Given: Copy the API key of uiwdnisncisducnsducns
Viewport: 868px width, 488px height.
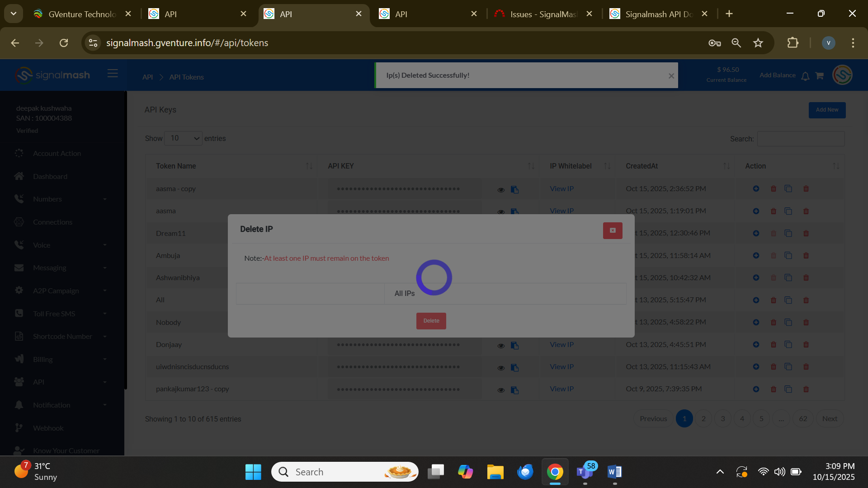Looking at the screenshot, I should [x=514, y=367].
